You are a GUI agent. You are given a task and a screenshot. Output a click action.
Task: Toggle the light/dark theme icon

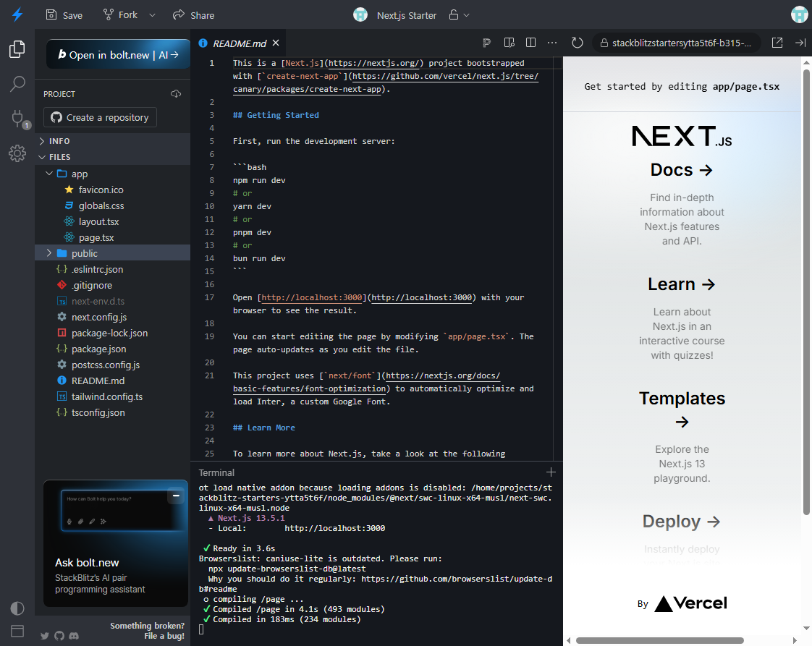click(17, 608)
